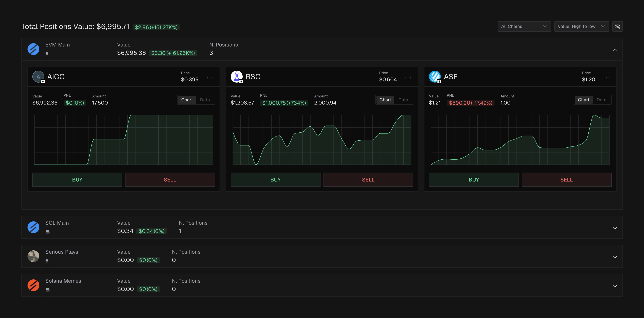Open the RSC three-dot options menu
The image size is (644, 318).
tap(408, 78)
